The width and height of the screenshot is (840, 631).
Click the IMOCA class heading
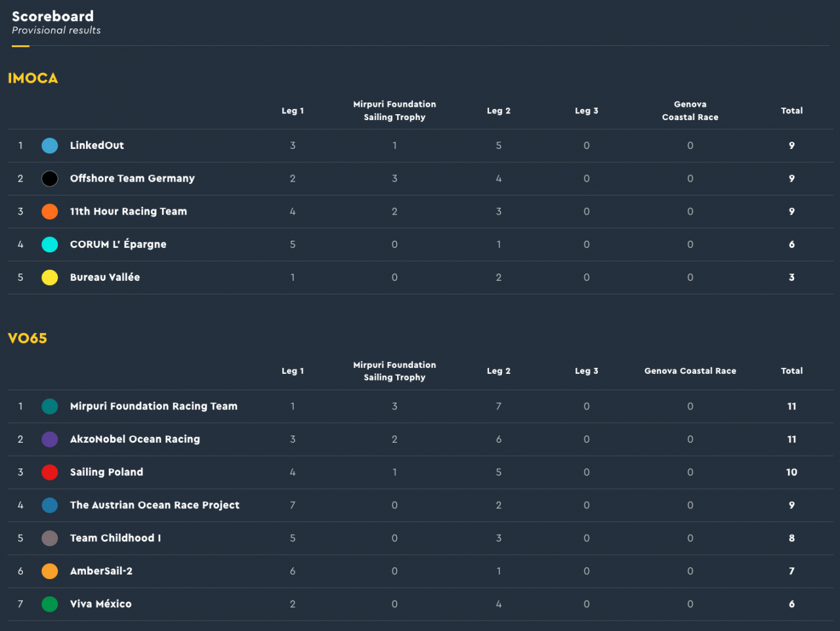tap(33, 78)
